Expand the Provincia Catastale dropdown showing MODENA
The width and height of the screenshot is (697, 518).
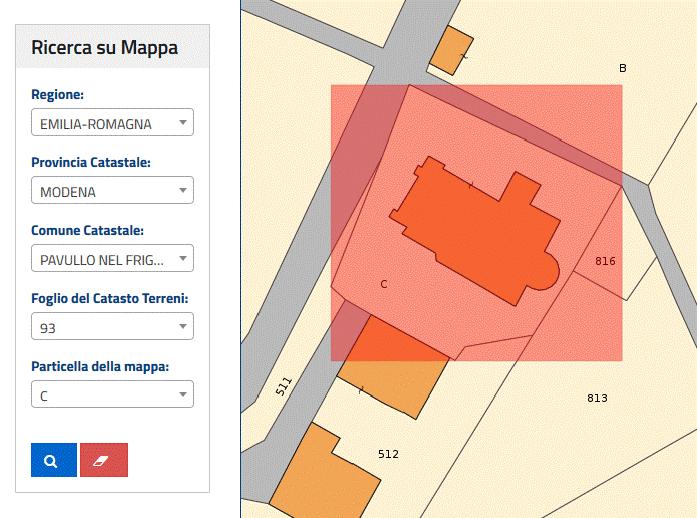tap(112, 191)
